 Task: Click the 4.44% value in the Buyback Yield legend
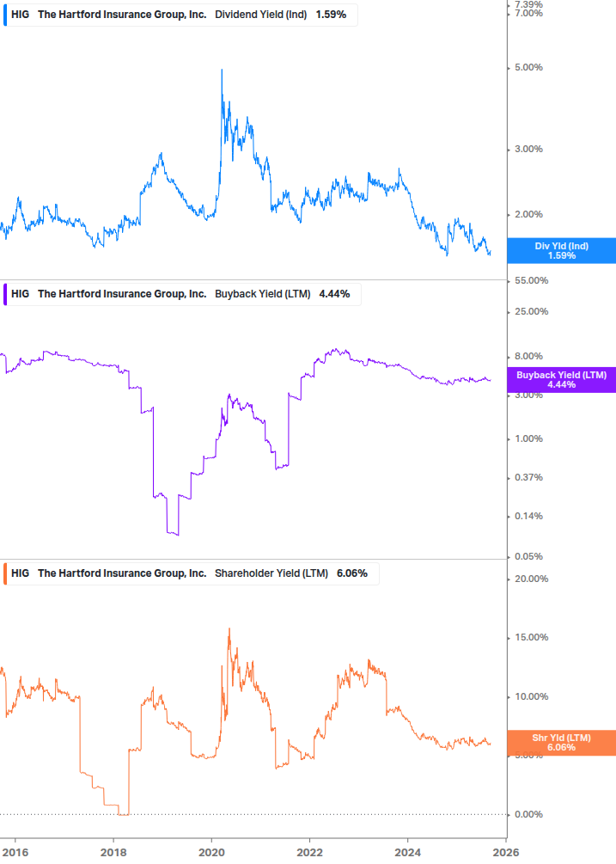pos(334,294)
